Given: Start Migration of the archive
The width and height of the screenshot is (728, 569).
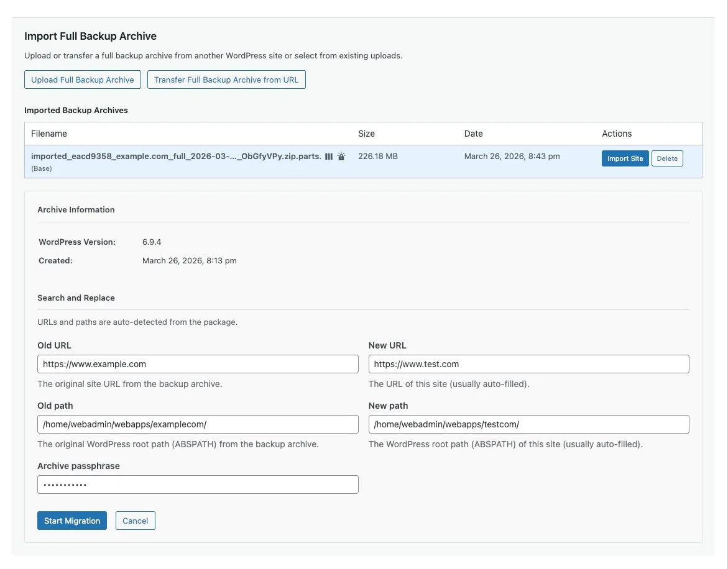Looking at the screenshot, I should pos(72,521).
